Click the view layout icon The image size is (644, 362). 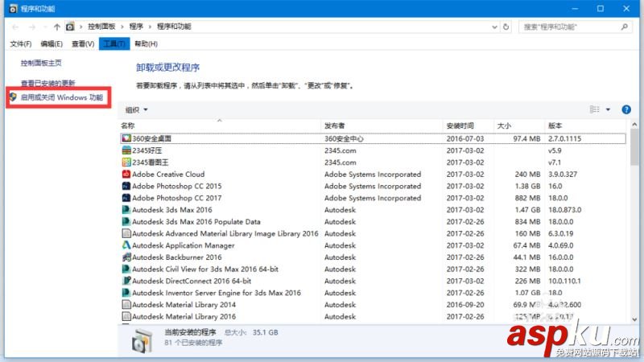[x=594, y=109]
